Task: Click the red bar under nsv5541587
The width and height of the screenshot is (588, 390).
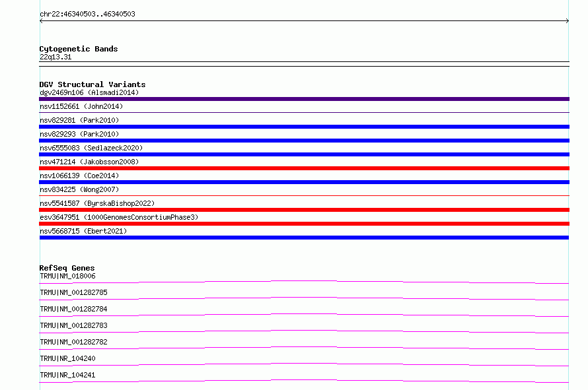Action: click(304, 210)
